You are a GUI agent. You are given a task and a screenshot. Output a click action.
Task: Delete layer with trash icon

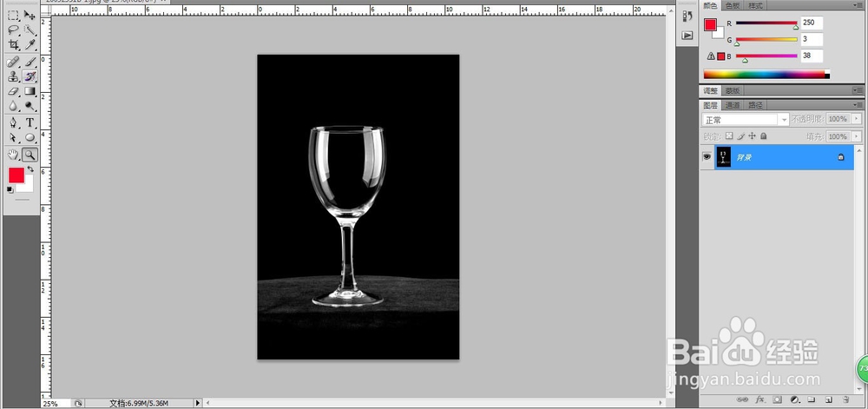pyautogui.click(x=845, y=399)
